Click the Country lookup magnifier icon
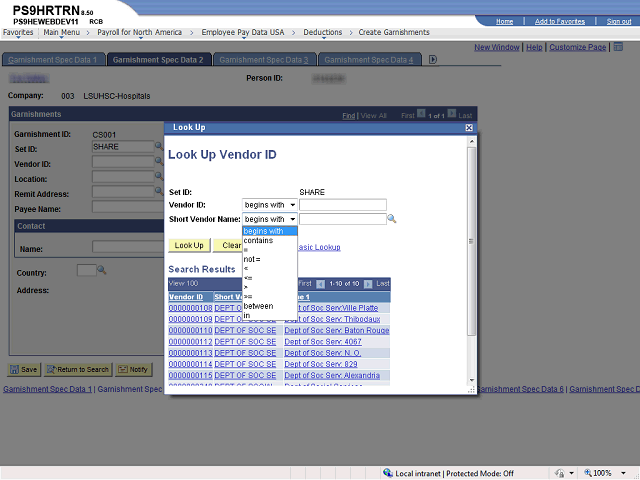 [101, 270]
